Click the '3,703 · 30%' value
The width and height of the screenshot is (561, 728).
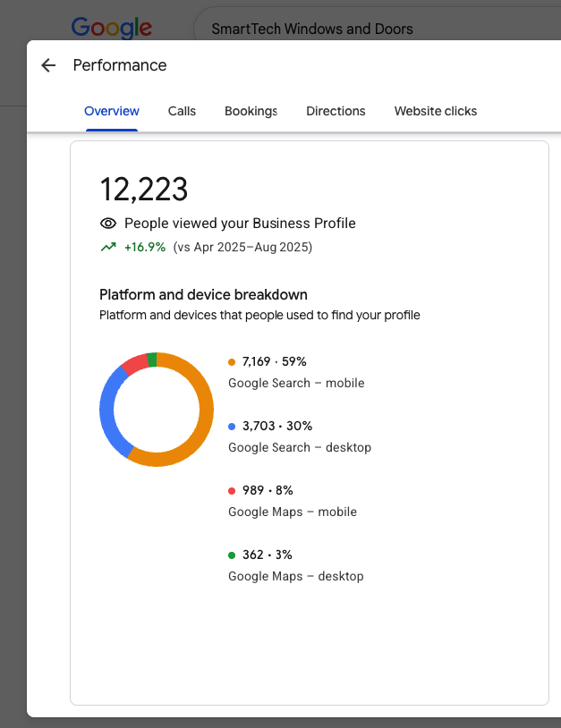(277, 426)
